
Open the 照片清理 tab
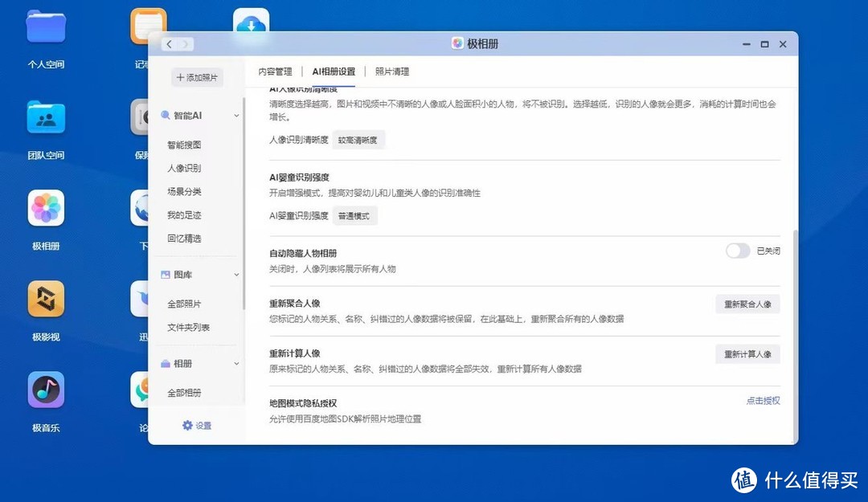pos(391,71)
